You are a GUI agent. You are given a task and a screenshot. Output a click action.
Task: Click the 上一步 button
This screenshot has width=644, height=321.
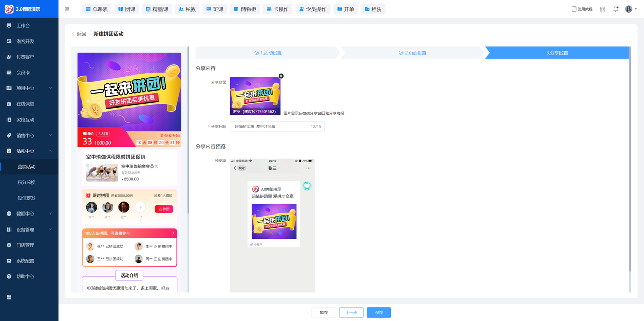click(351, 313)
